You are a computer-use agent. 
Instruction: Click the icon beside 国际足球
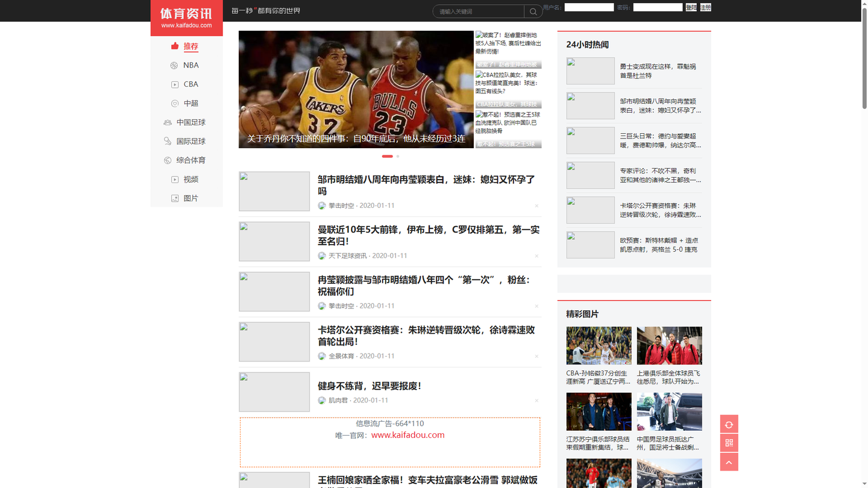tap(168, 141)
